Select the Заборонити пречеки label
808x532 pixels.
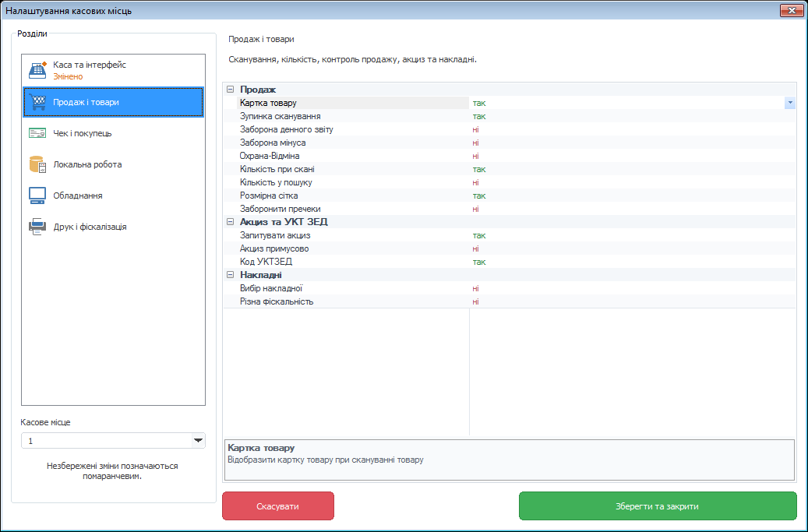tap(280, 209)
